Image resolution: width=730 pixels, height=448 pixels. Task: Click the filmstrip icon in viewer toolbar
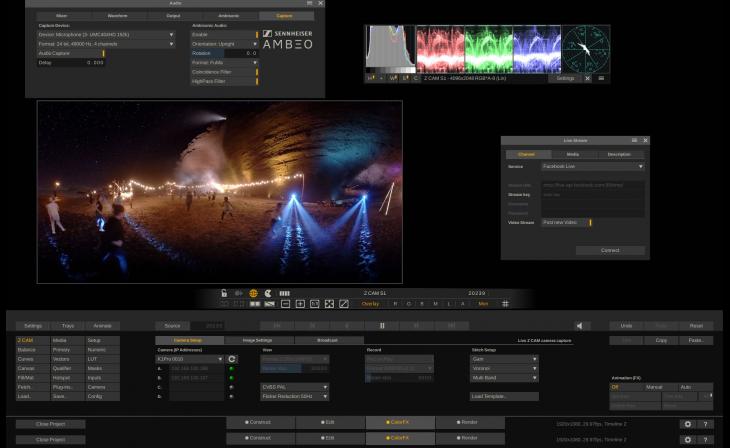click(284, 293)
